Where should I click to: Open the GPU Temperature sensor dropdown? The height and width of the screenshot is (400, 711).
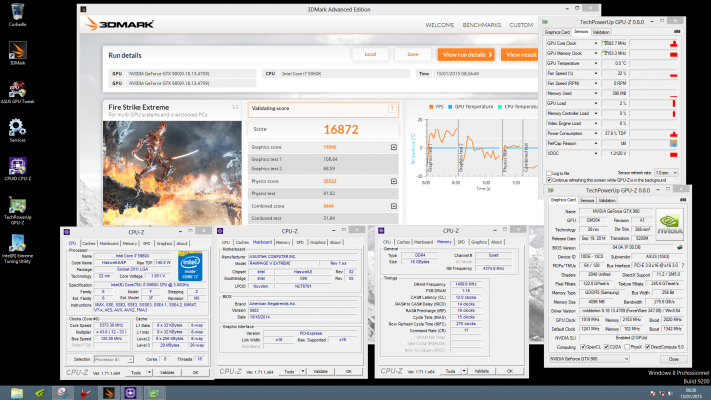click(595, 63)
